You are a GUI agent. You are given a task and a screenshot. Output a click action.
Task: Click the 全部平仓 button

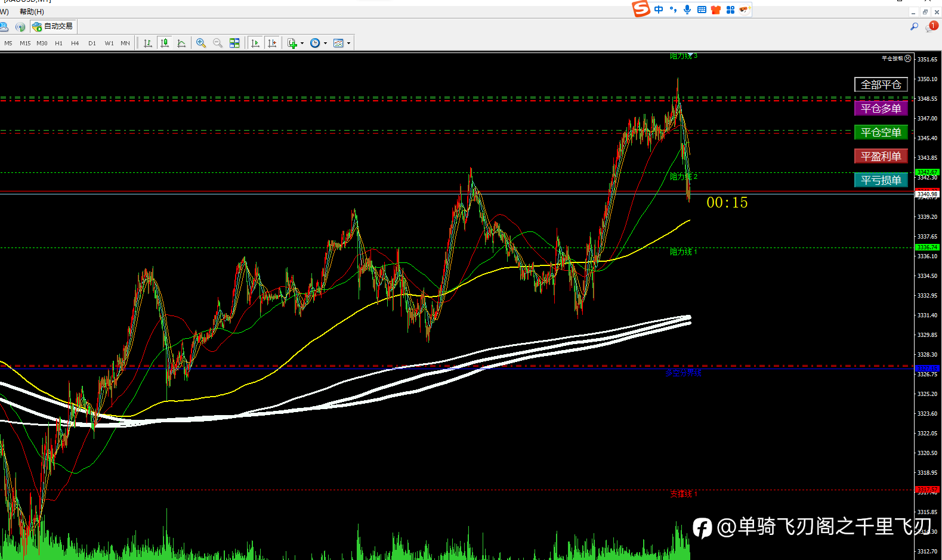[881, 85]
